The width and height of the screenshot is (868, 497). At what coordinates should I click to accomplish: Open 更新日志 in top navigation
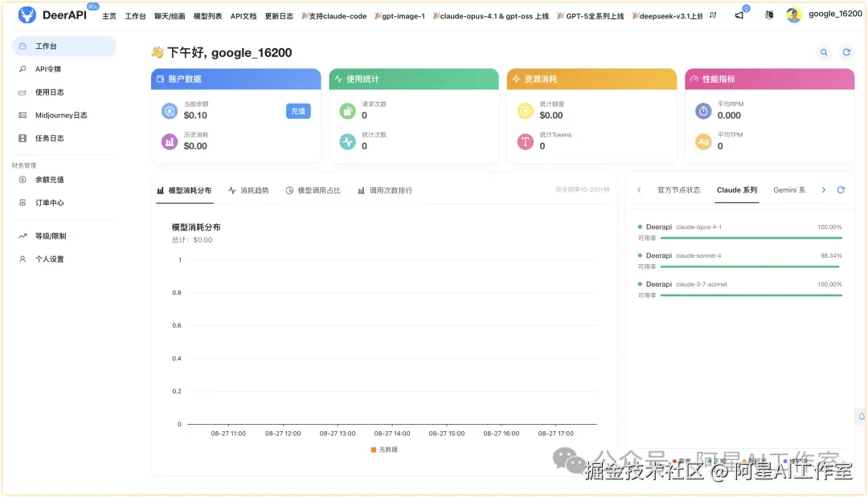tap(279, 16)
